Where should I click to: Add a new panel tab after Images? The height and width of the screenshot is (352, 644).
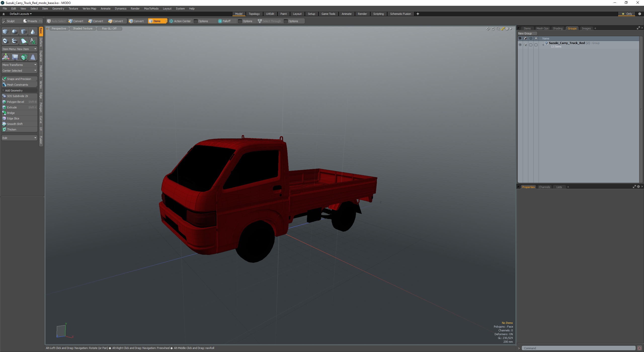point(595,28)
